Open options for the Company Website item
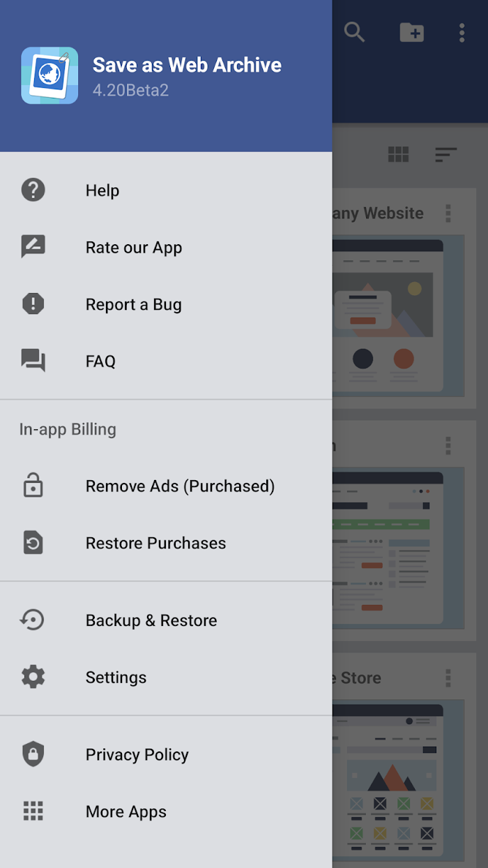Screen dimensions: 488x868 pos(448,213)
